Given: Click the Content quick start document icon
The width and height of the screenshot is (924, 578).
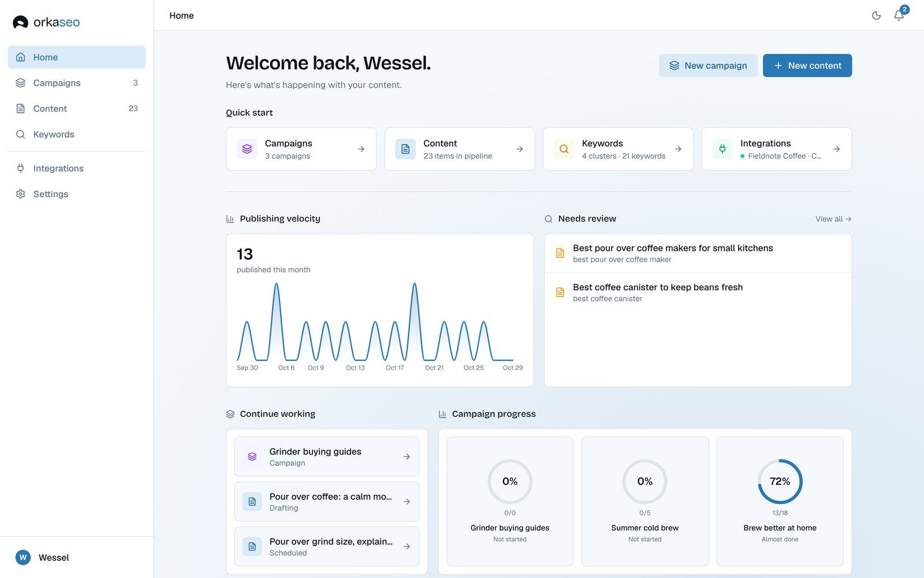Looking at the screenshot, I should (405, 149).
